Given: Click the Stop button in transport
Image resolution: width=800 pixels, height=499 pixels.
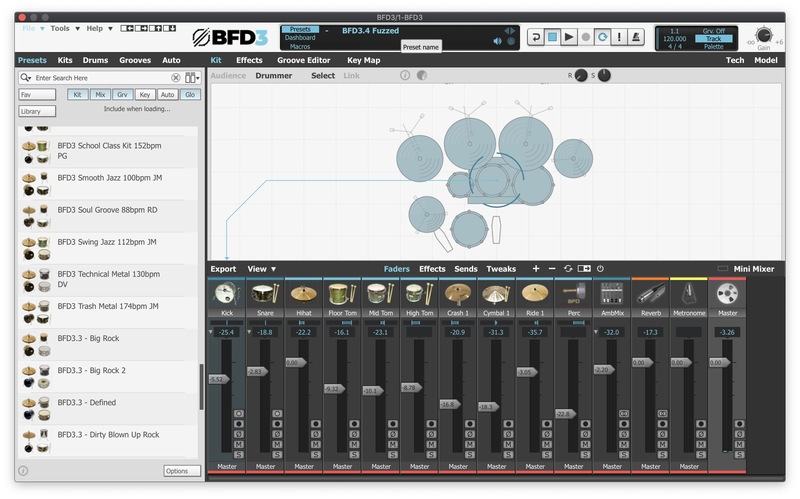Looking at the screenshot, I should pyautogui.click(x=552, y=37).
